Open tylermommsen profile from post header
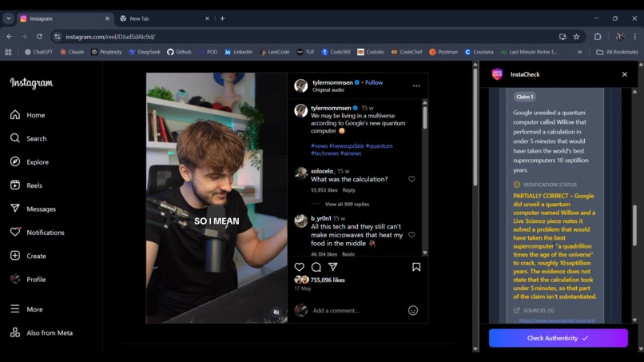Screen dimensions: 644x362 point(332,82)
